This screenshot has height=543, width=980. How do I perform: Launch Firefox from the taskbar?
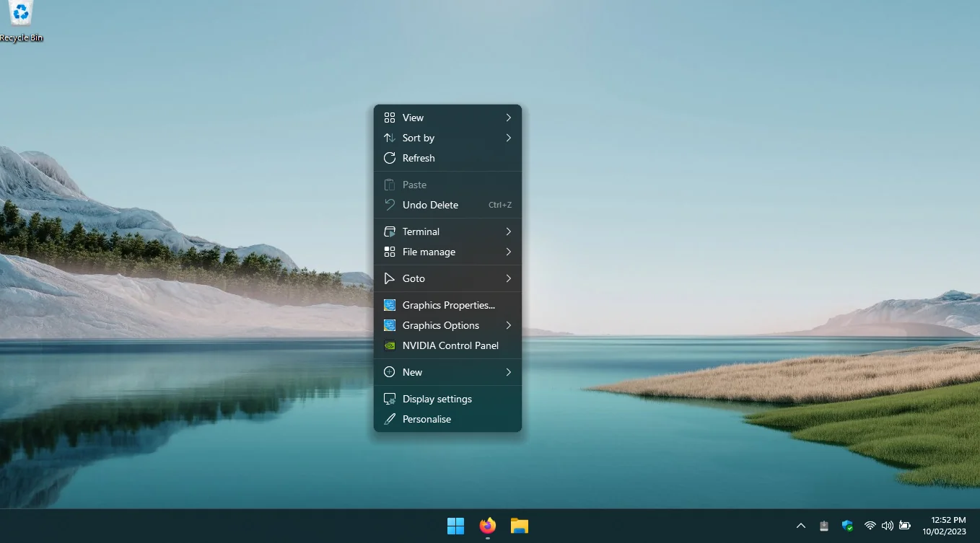click(x=488, y=526)
